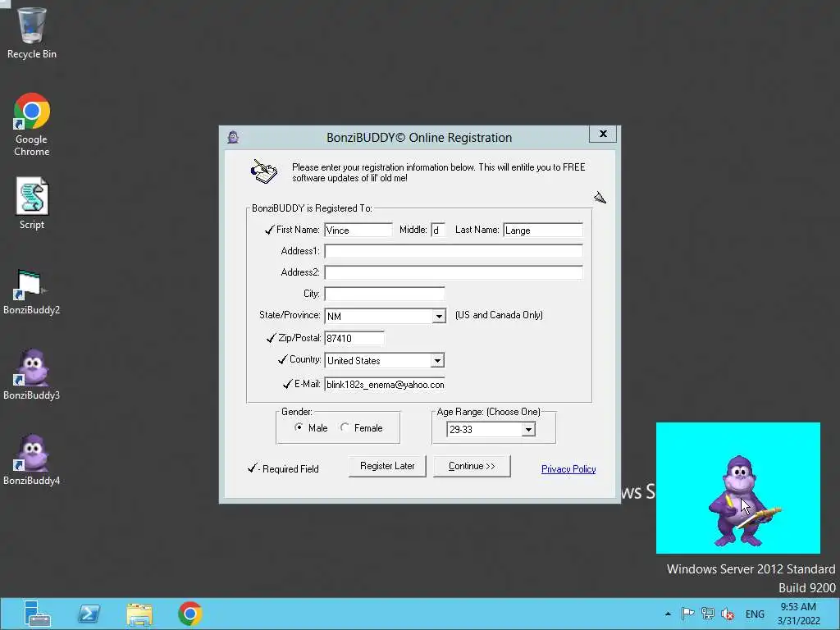Open File Explorer from the taskbar
840x630 pixels.
pos(139,614)
